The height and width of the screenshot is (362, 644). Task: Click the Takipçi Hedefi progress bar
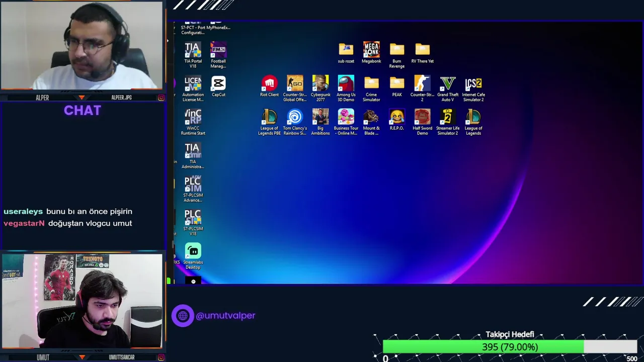tap(510, 347)
